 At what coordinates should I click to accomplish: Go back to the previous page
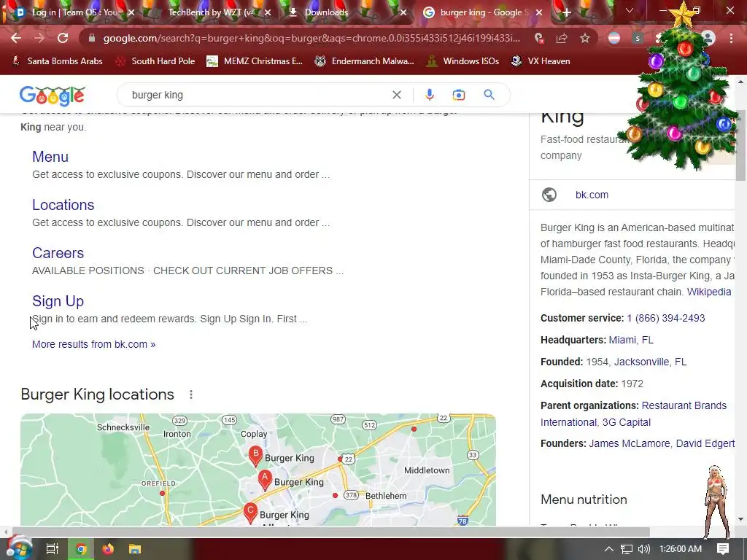[16, 38]
